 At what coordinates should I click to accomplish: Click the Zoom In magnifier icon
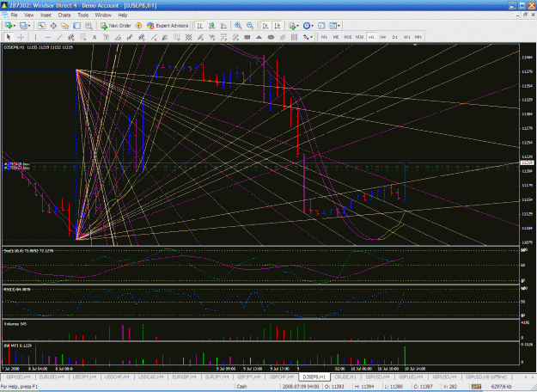(238, 26)
